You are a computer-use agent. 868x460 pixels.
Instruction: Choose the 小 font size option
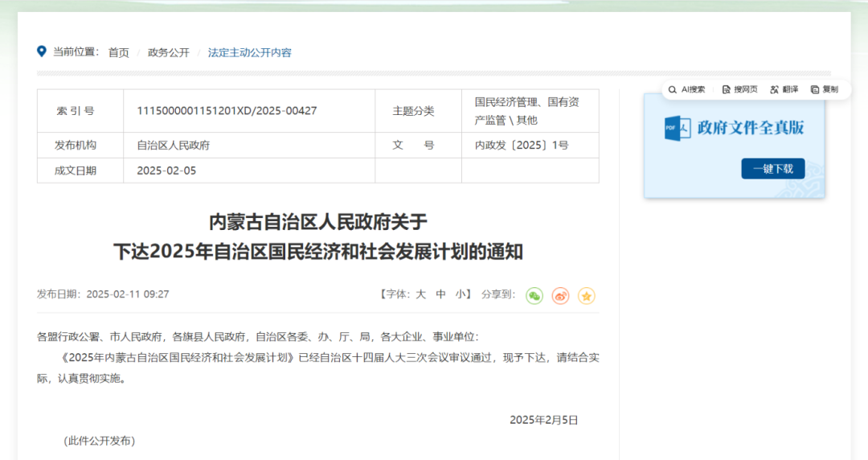461,294
